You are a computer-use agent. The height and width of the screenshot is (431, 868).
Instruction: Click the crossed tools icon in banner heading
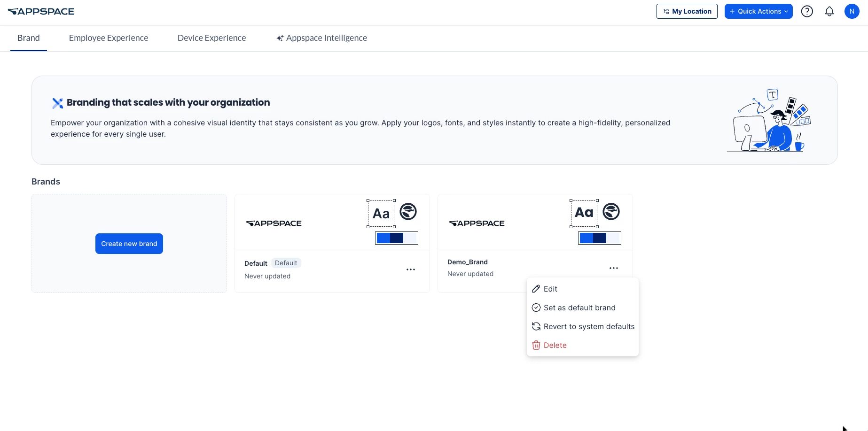[57, 103]
